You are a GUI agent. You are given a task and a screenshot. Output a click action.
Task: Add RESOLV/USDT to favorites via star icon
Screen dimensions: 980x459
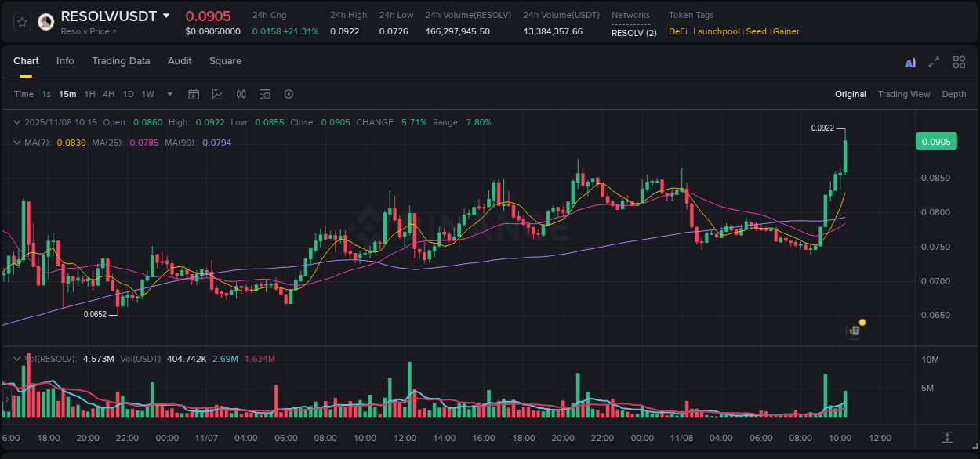(22, 21)
